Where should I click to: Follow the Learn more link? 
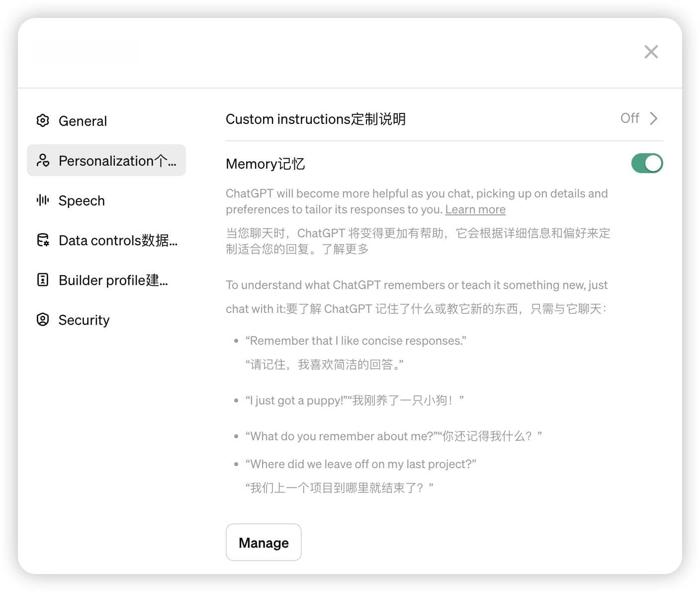click(x=475, y=209)
